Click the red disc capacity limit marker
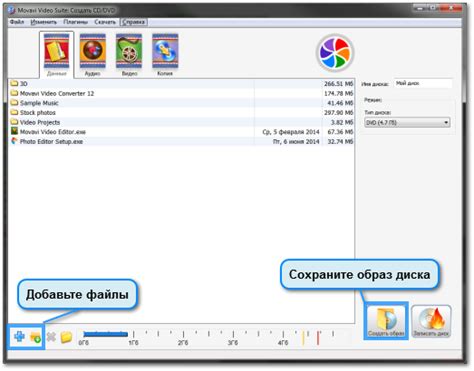 [318, 337]
